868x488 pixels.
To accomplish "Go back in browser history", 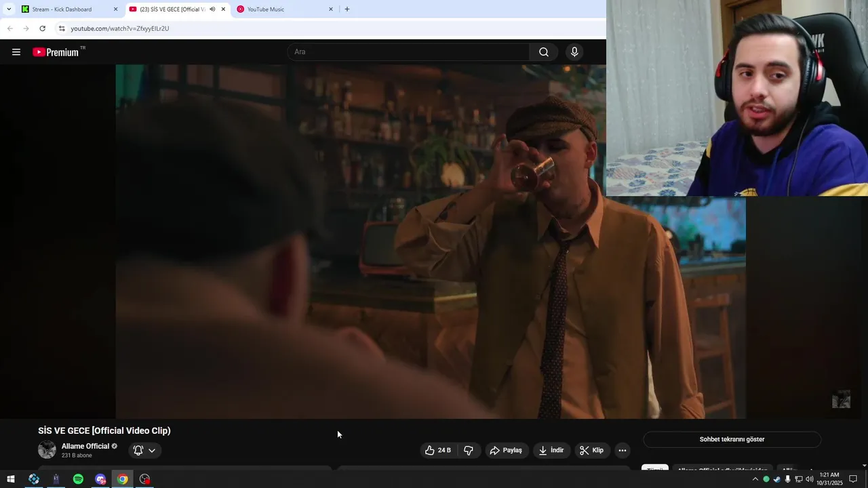I will 9,28.
